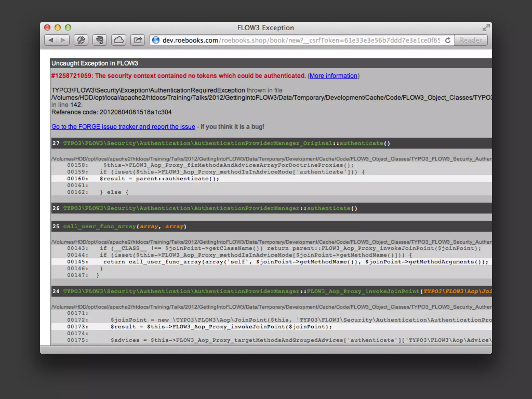
Task: Enter full screen with corner arrows icon
Action: pos(486,28)
